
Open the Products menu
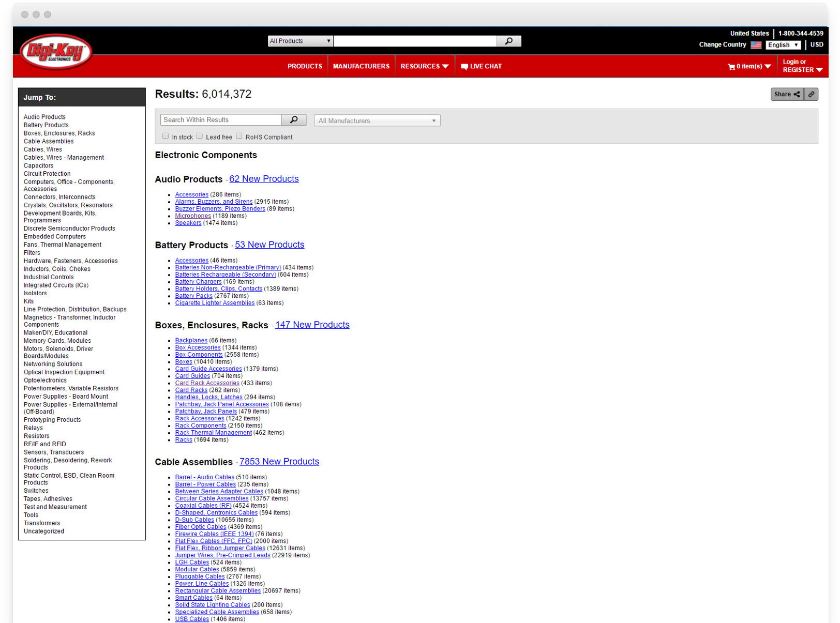305,66
